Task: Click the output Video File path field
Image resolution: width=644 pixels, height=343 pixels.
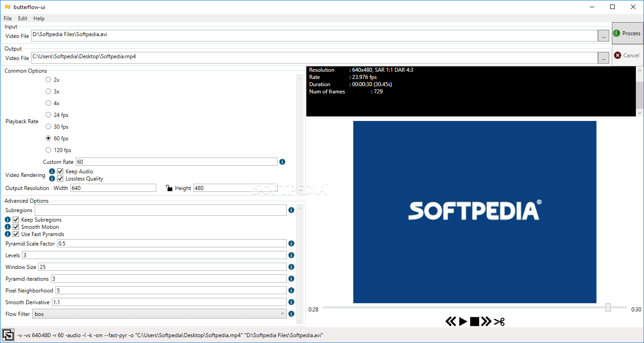Action: [314, 58]
